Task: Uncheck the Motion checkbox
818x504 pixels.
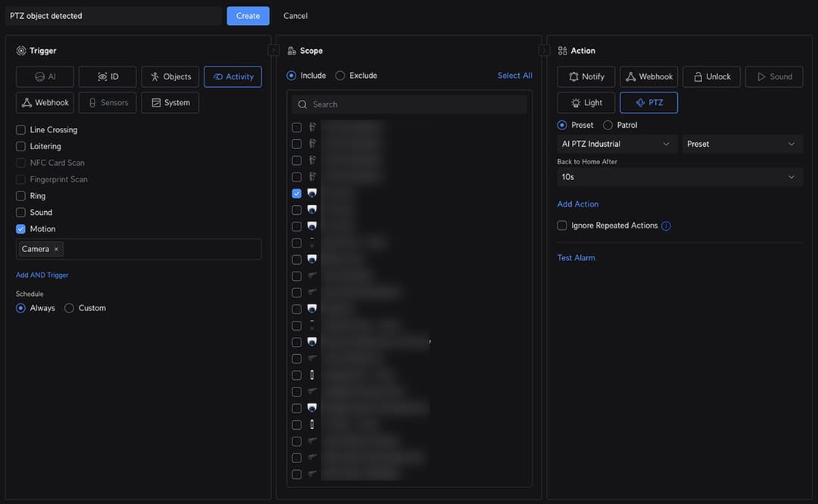Action: [20, 229]
